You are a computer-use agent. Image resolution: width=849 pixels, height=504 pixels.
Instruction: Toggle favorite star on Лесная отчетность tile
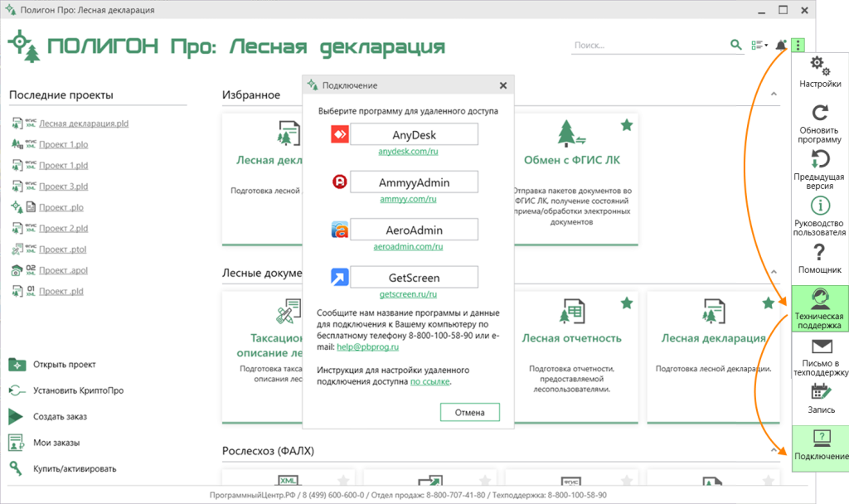tap(627, 303)
